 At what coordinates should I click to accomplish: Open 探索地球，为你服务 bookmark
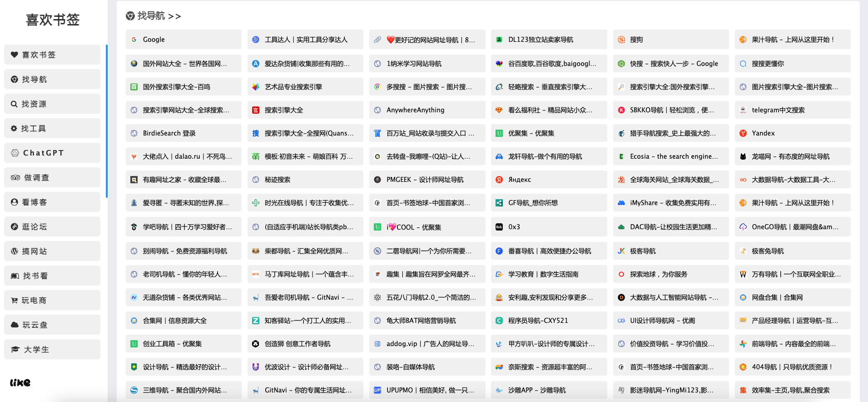coord(671,274)
